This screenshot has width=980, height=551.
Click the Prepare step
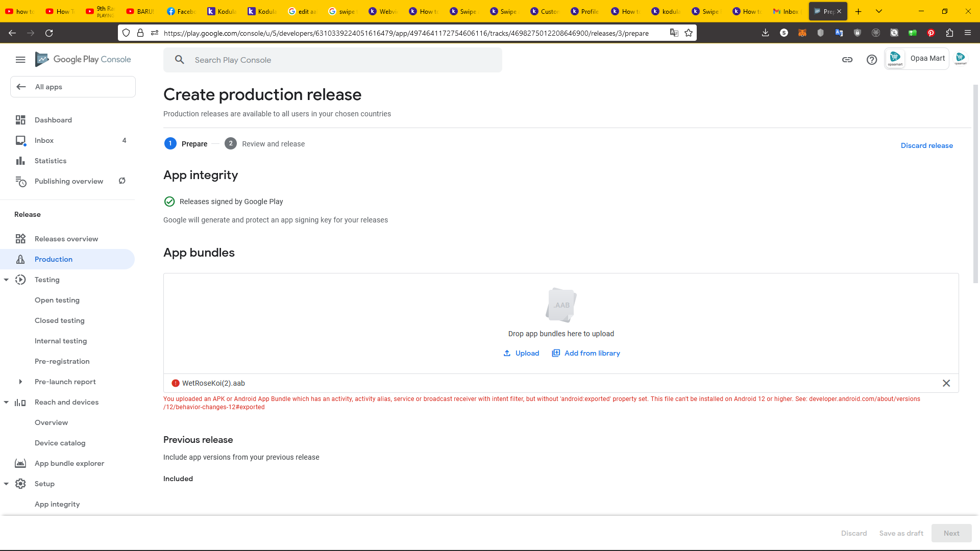click(x=186, y=144)
